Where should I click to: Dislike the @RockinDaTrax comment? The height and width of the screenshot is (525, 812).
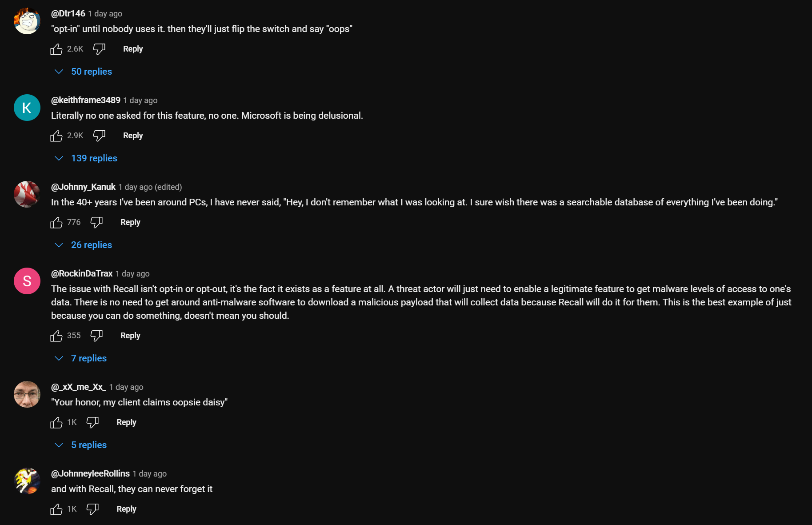(96, 336)
